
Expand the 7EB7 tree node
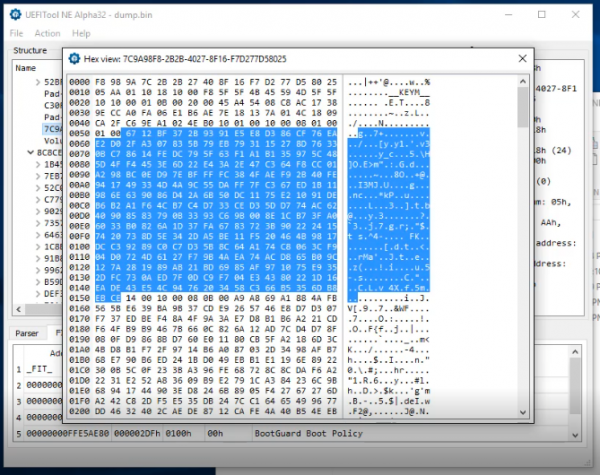(37, 177)
